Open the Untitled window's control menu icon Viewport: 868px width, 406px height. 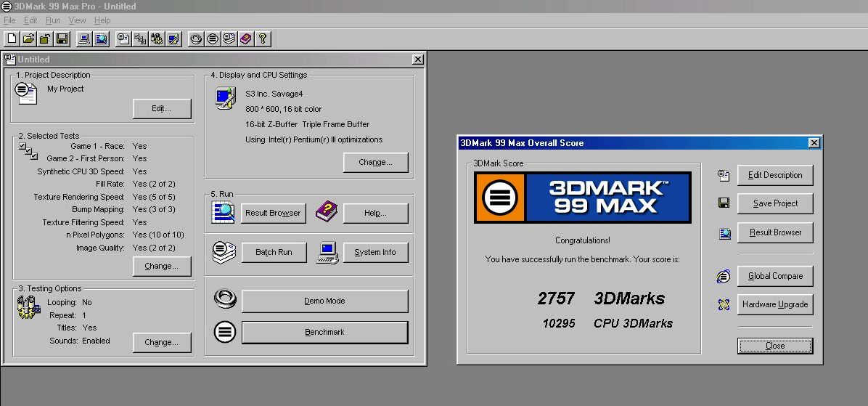[x=10, y=59]
